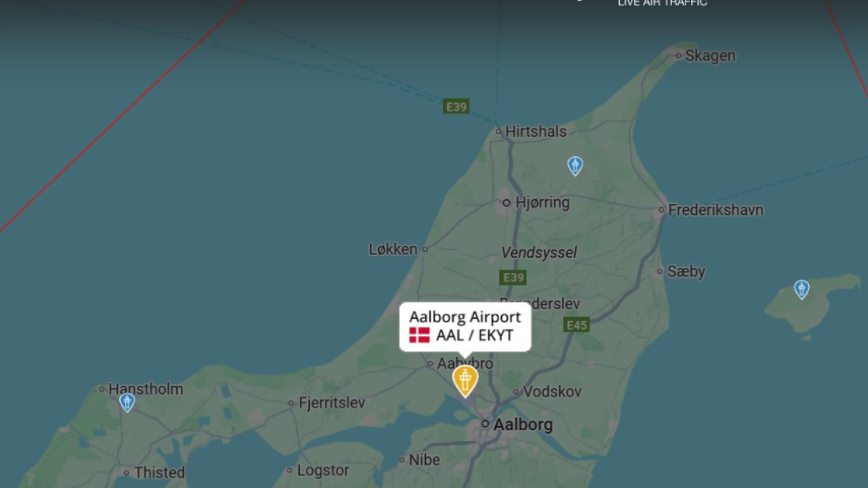Click the E39 road badge near Hirtshals
868x488 pixels.
456,106
